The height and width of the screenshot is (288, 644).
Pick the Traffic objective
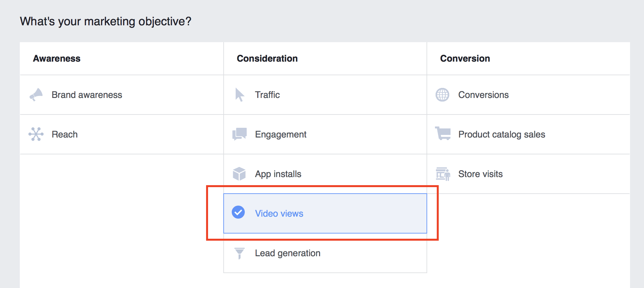267,95
